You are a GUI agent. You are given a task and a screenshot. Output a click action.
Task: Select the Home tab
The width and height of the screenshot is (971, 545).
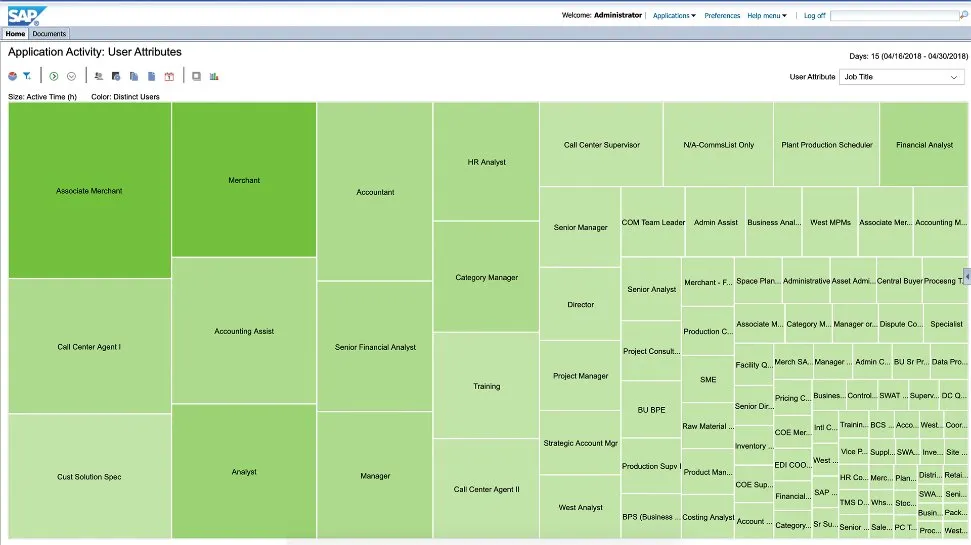[15, 34]
